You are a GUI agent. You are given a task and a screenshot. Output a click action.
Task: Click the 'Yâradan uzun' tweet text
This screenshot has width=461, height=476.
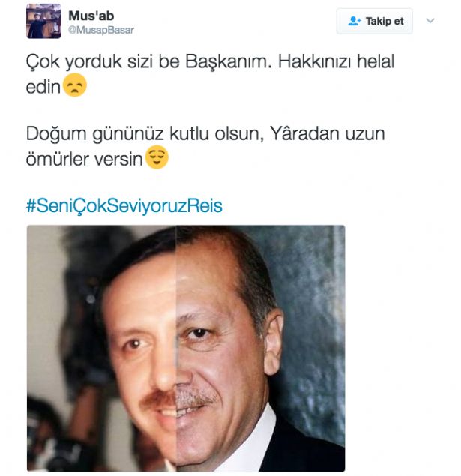[328, 133]
